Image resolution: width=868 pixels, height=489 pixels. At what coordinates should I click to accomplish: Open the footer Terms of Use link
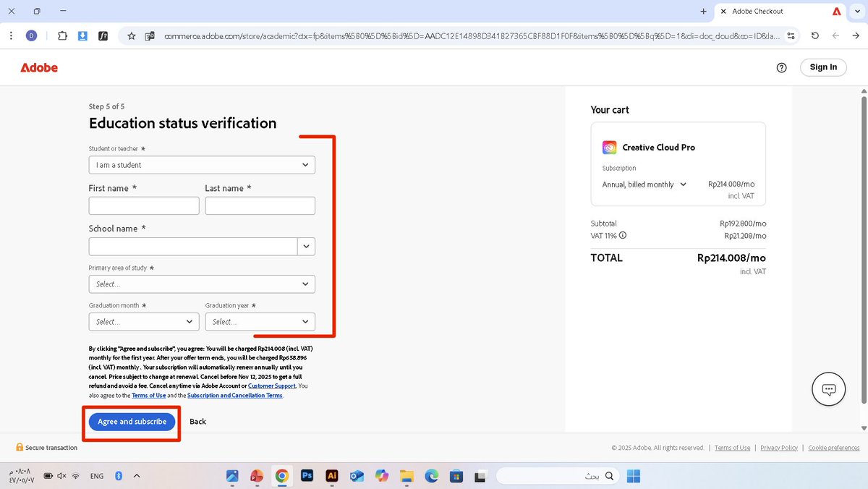click(732, 448)
